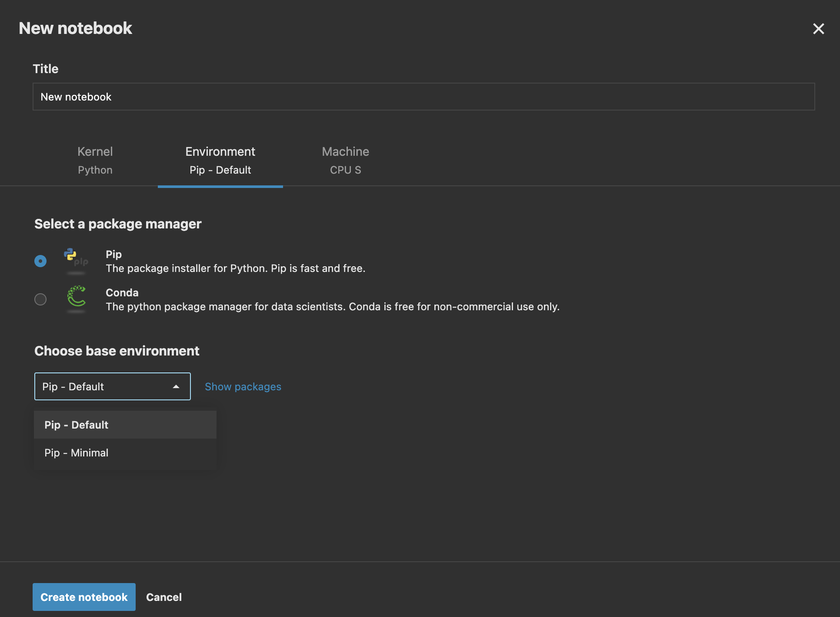Open the Show packages link
The width and height of the screenshot is (840, 617).
[x=243, y=386]
